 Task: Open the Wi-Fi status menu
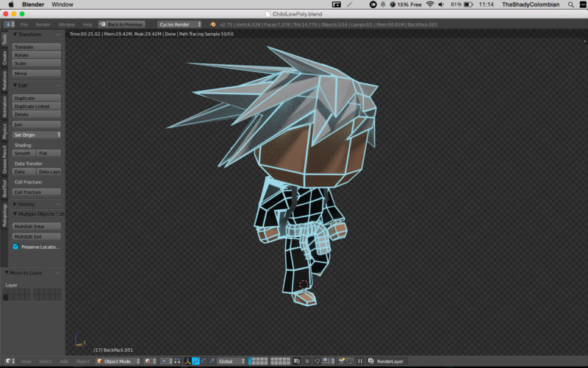(430, 4)
